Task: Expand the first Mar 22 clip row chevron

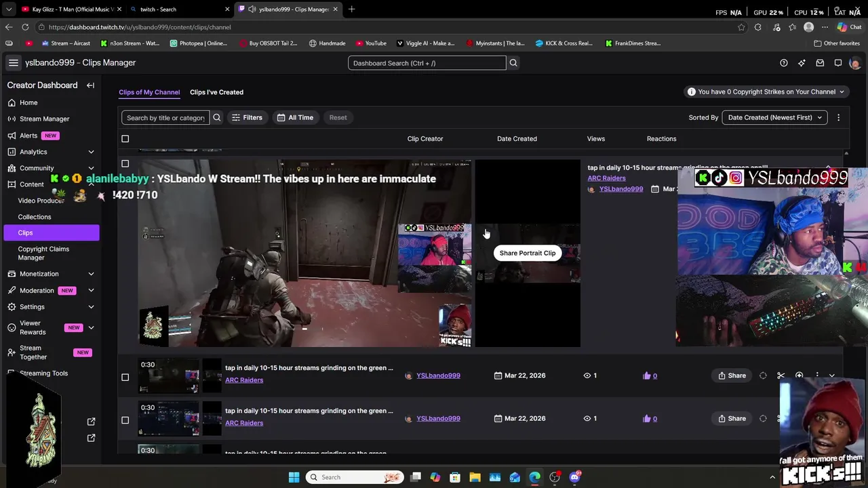Action: [x=832, y=375]
